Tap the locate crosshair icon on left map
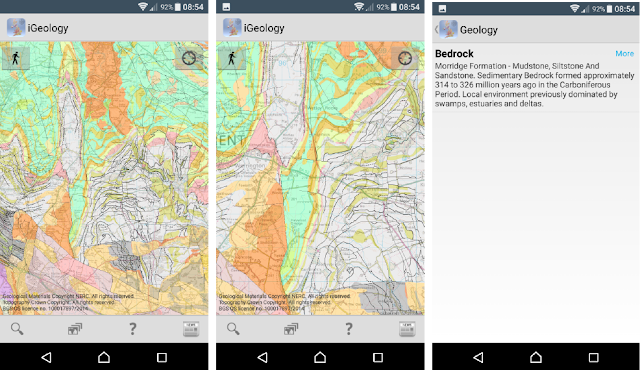 [189, 58]
